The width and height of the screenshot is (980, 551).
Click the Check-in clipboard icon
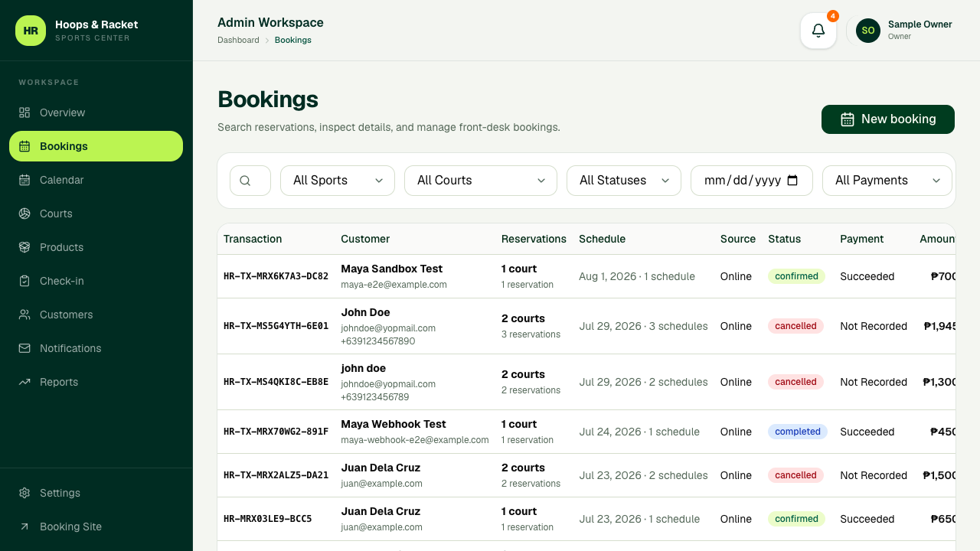tap(24, 281)
